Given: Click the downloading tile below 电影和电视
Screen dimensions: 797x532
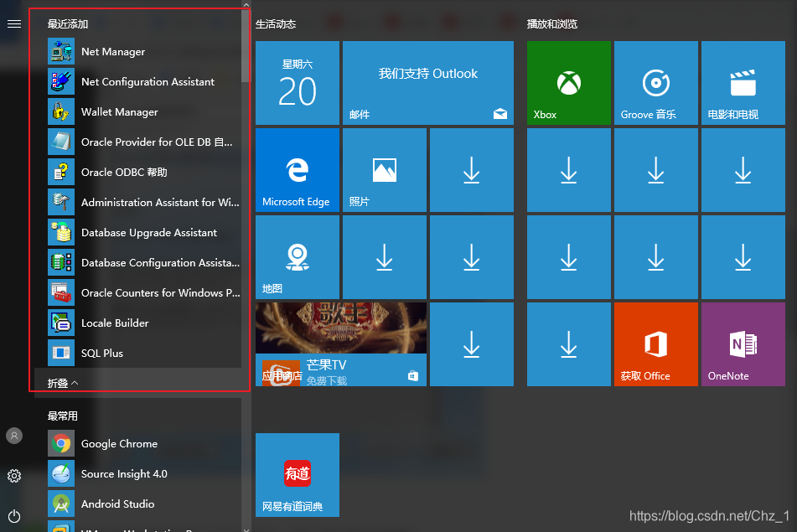Looking at the screenshot, I should pos(743,170).
